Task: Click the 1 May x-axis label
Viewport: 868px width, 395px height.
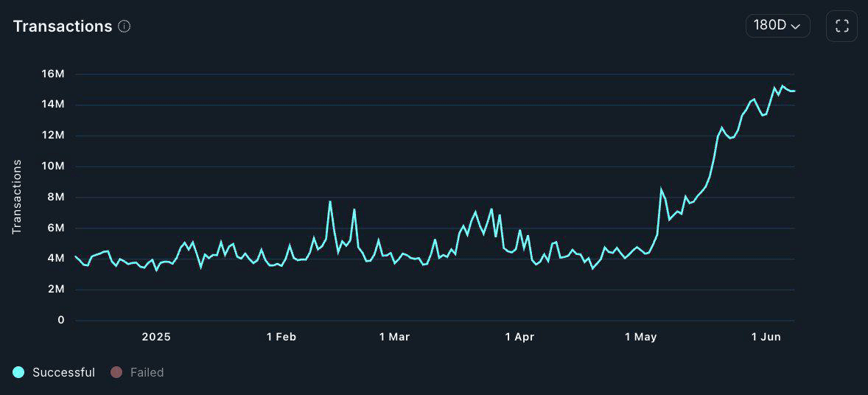Action: [640, 337]
